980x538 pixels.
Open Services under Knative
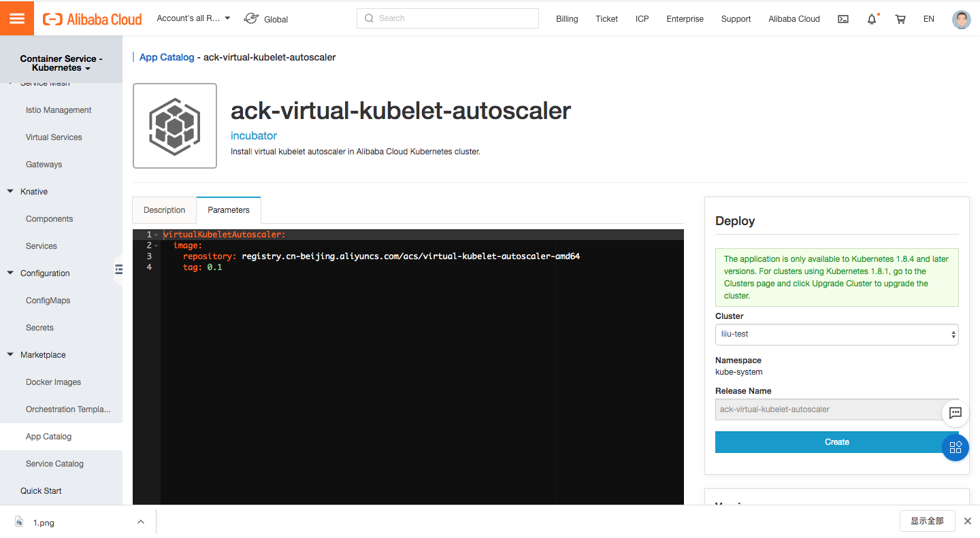click(42, 246)
